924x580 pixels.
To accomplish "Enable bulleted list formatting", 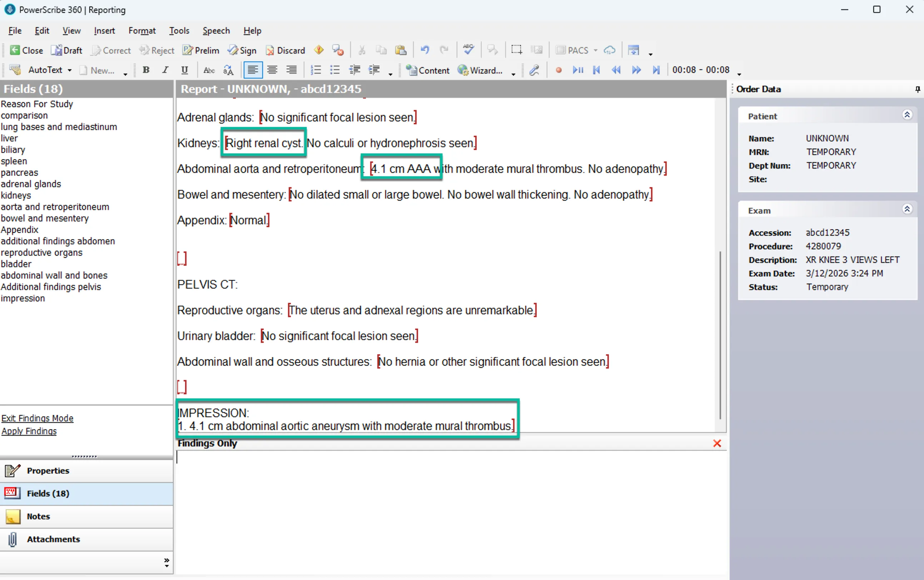I will tap(334, 70).
